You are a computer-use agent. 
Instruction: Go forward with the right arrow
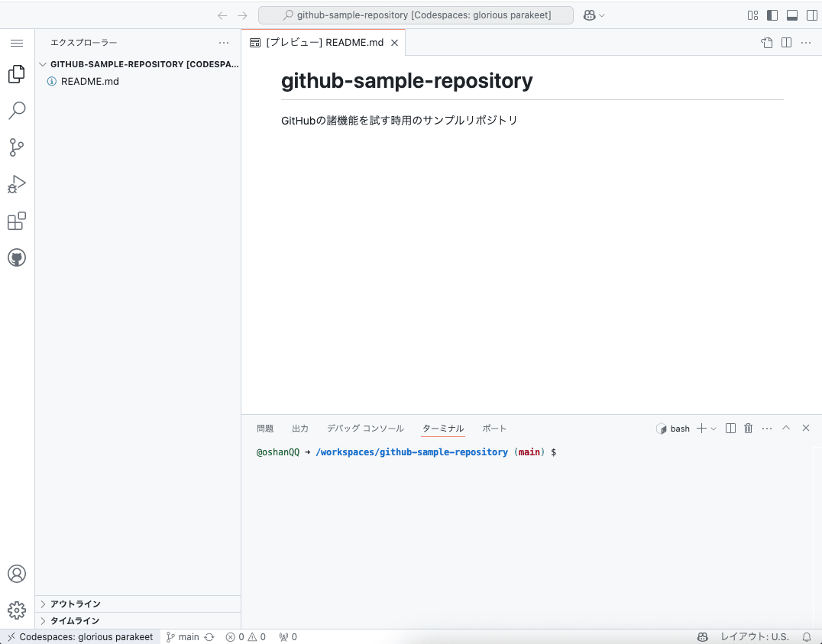242,15
